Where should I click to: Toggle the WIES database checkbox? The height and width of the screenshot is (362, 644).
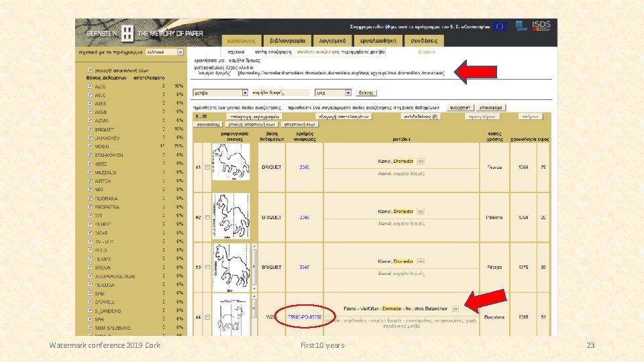90,103
